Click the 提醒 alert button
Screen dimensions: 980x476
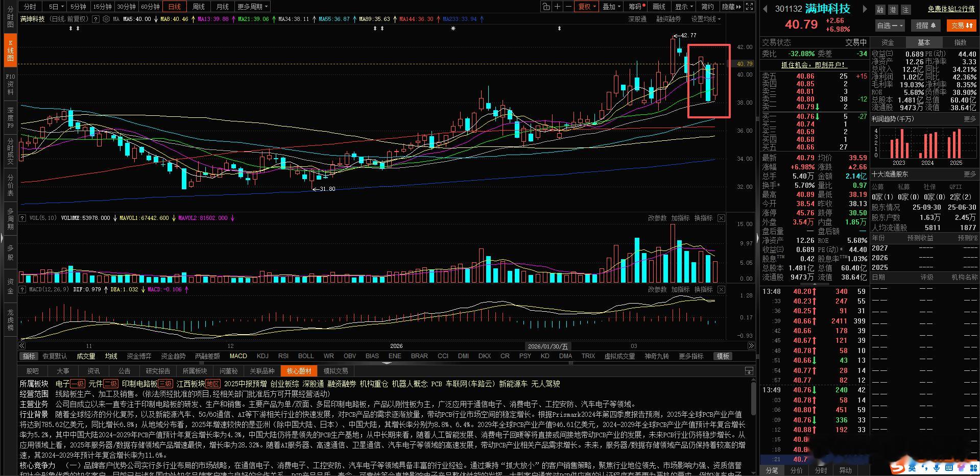pyautogui.click(x=925, y=25)
